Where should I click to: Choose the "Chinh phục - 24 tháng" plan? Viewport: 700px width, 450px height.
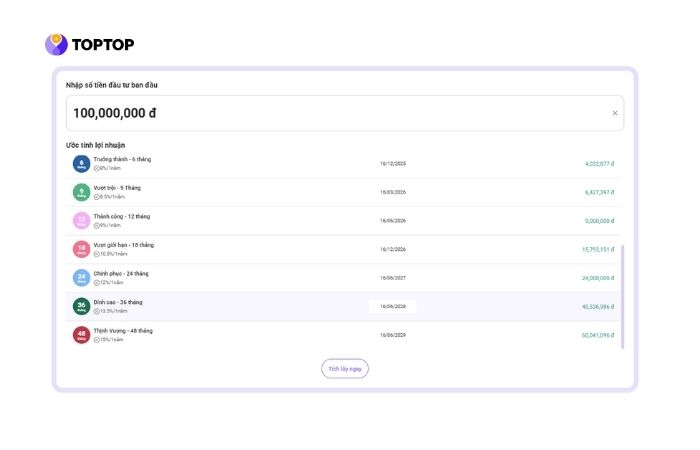point(121,273)
